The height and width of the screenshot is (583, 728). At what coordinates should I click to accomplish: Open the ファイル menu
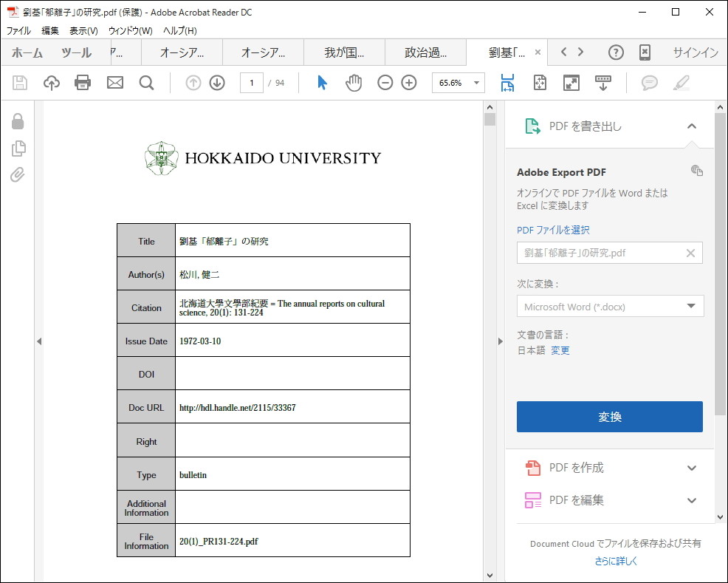(x=18, y=31)
